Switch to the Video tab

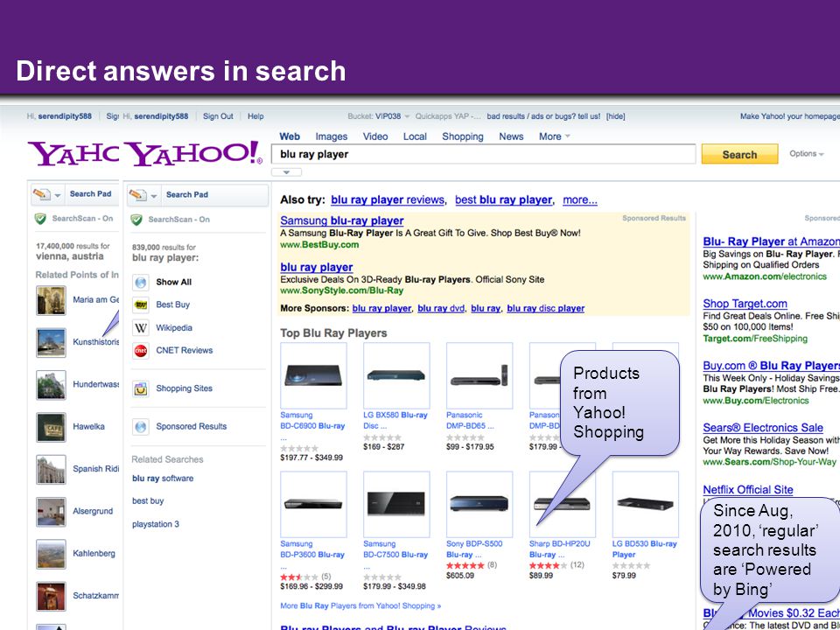(x=375, y=136)
